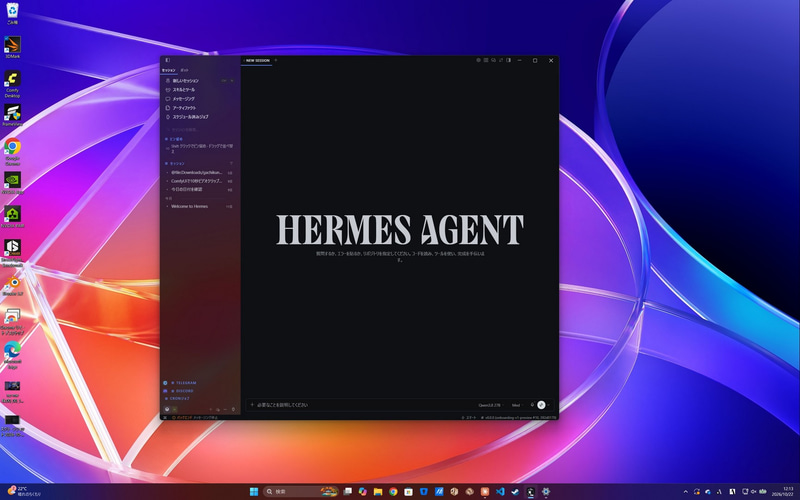Click the plus icon at sidebar bottom

click(x=211, y=409)
